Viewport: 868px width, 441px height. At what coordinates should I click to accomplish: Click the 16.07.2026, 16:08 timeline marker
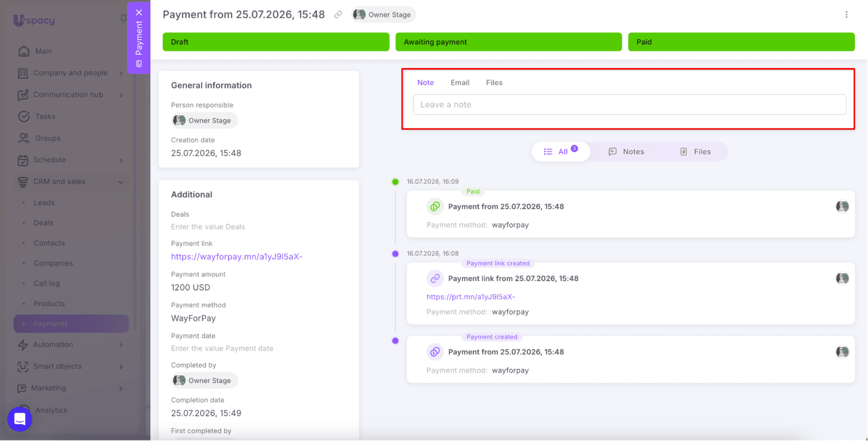[395, 254]
